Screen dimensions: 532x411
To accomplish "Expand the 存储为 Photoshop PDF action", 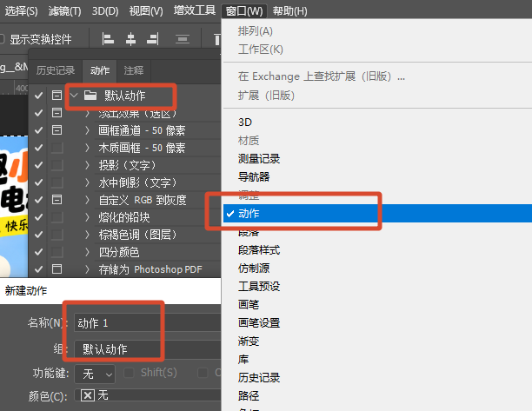I will (87, 269).
